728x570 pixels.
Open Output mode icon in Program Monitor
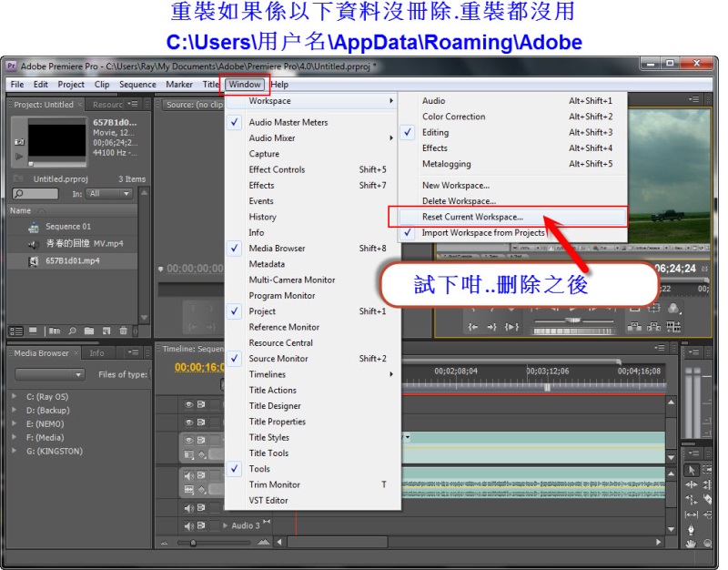pyautogui.click(x=673, y=308)
